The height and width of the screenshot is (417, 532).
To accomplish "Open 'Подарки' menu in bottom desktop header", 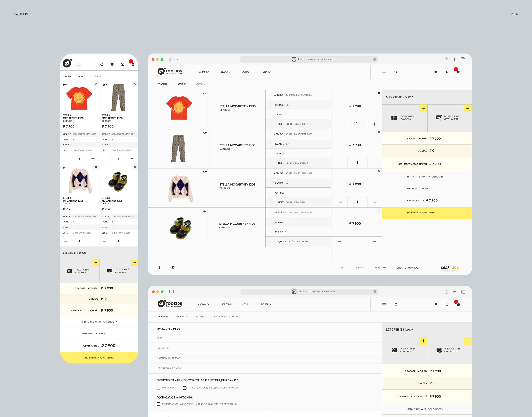I will pyautogui.click(x=266, y=304).
